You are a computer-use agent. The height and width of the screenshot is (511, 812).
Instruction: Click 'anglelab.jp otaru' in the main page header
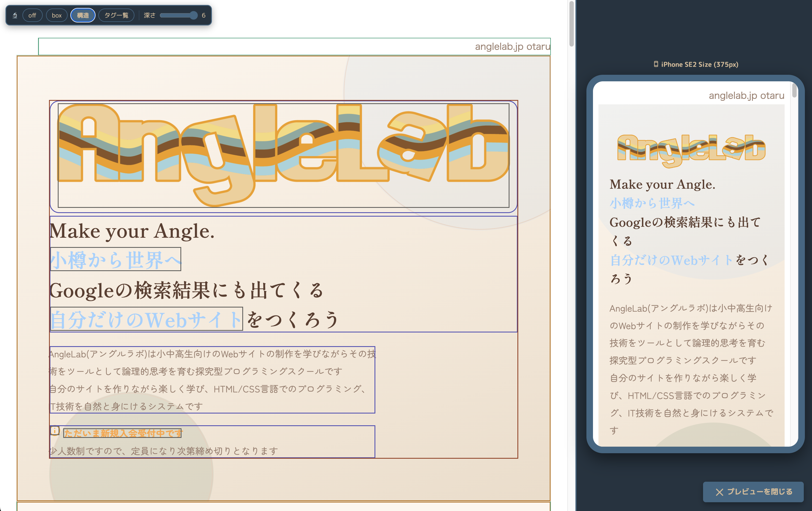click(512, 47)
